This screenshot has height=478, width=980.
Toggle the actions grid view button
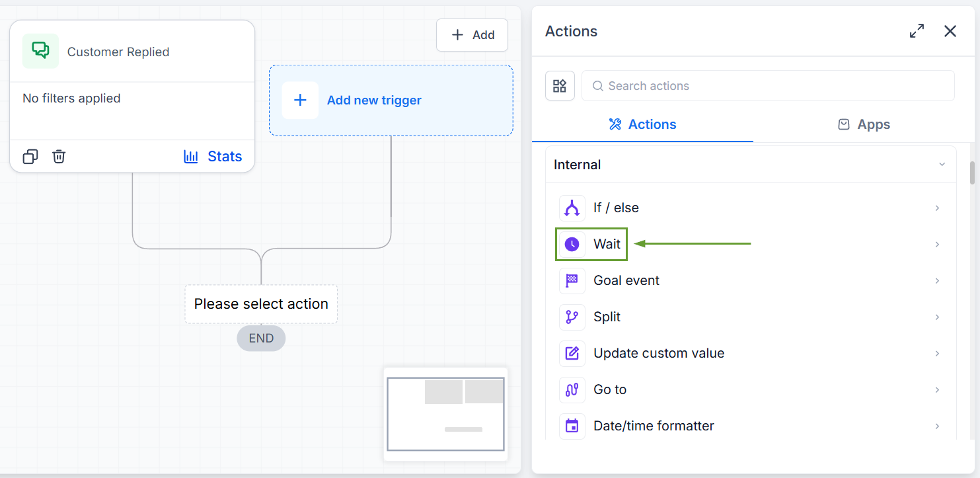[560, 86]
